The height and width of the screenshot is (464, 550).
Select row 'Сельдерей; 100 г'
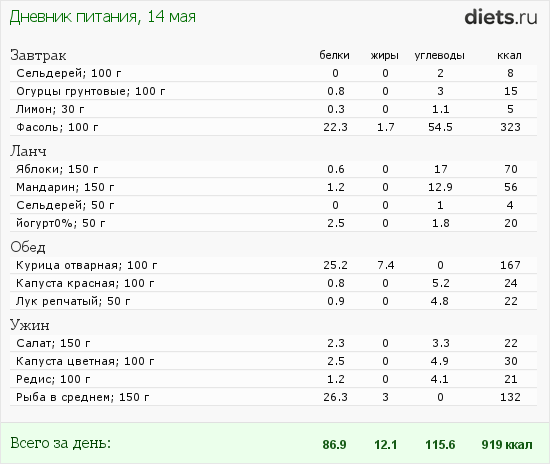coord(273,73)
